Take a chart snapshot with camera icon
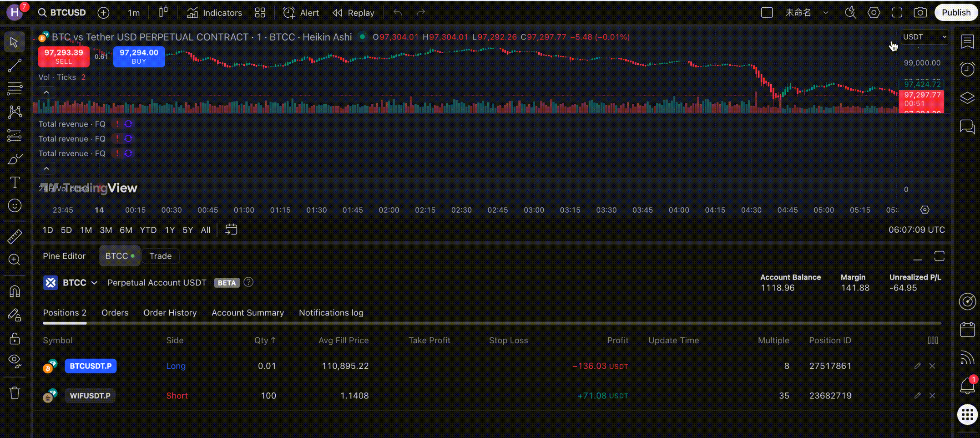Viewport: 980px width, 438px height. pyautogui.click(x=920, y=13)
